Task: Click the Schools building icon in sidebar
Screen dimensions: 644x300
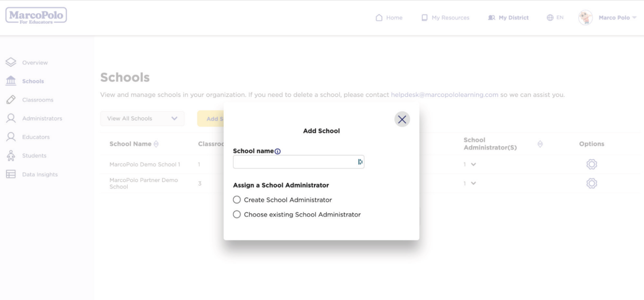Action: 11,81
